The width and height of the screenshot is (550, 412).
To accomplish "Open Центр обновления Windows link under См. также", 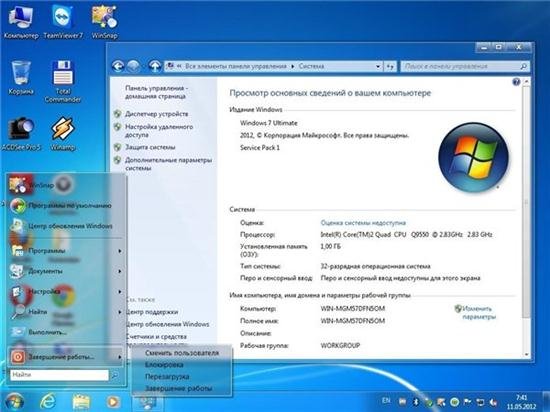I will coord(168,324).
